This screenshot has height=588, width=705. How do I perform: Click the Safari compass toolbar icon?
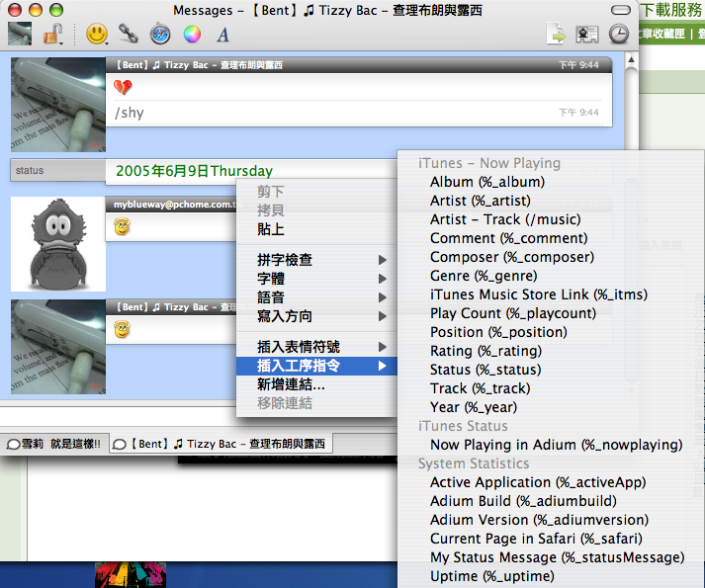[x=160, y=34]
